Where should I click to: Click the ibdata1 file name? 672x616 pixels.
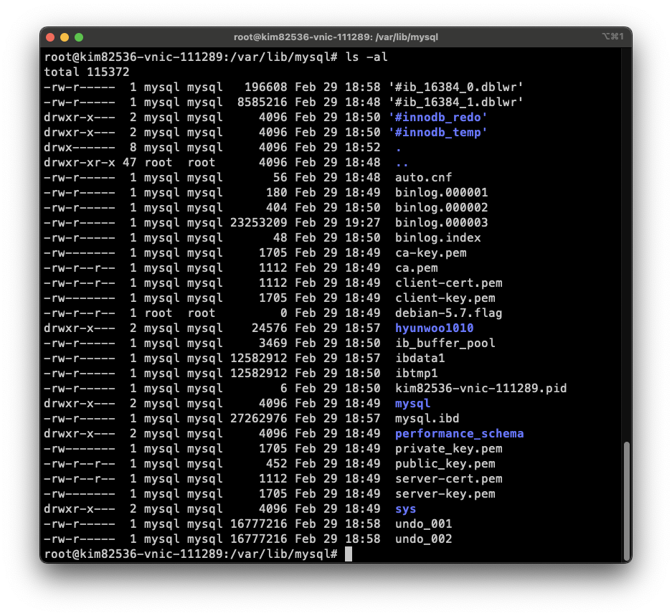click(420, 358)
